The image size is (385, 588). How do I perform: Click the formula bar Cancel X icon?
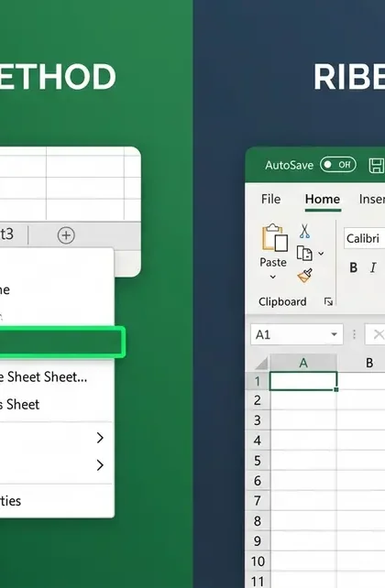379,334
